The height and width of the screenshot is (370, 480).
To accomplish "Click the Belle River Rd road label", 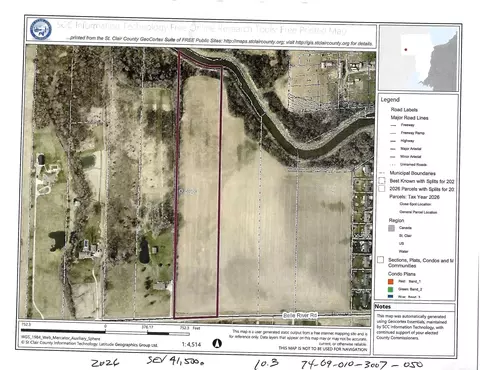I will [300, 315].
